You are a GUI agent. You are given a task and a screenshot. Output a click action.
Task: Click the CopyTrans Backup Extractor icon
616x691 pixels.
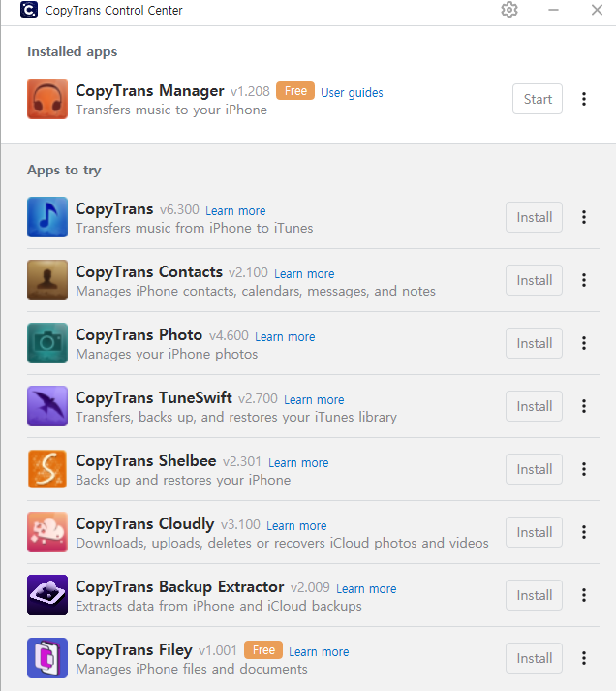(x=47, y=595)
